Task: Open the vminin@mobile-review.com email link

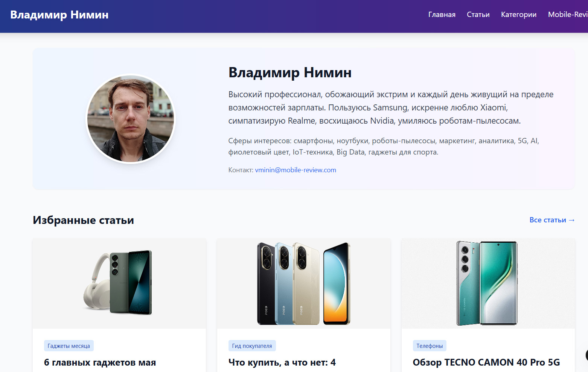Action: tap(296, 170)
